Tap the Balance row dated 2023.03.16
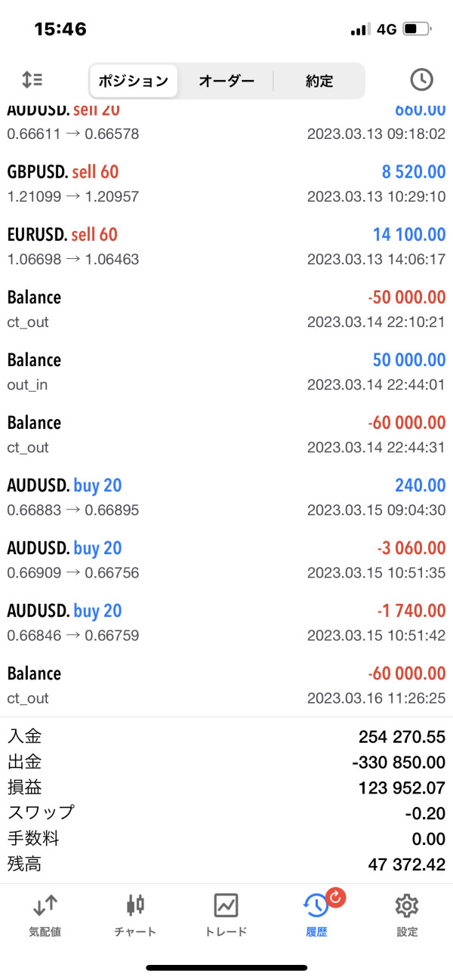This screenshot has height=980, width=453. (x=226, y=686)
